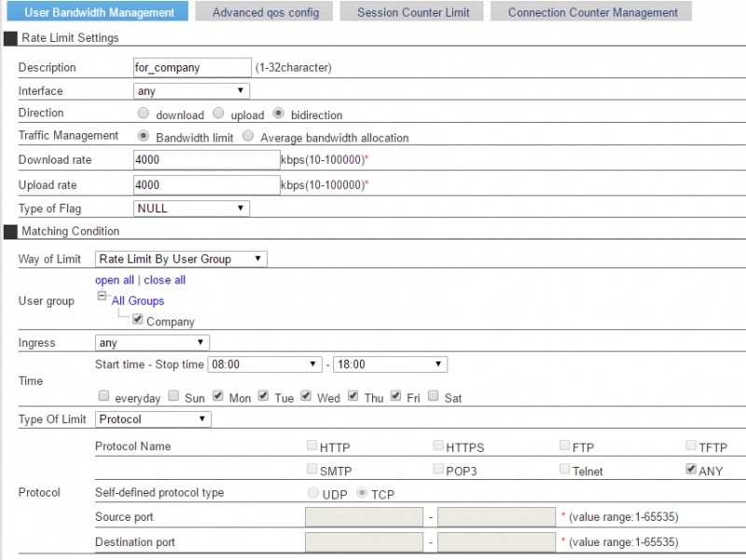This screenshot has height=560, width=746.
Task: Collapse the All Groups tree node
Action: [102, 298]
